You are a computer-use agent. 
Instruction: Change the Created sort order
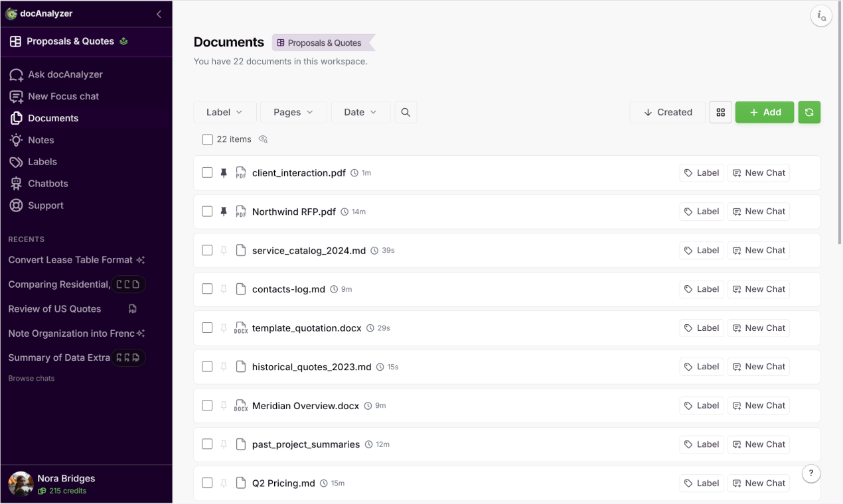coord(668,112)
